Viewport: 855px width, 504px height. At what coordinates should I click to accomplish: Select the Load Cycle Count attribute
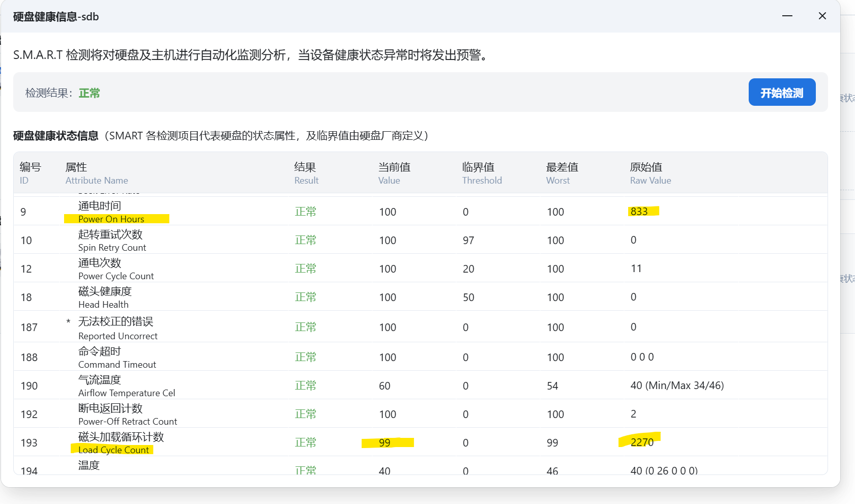(x=113, y=450)
